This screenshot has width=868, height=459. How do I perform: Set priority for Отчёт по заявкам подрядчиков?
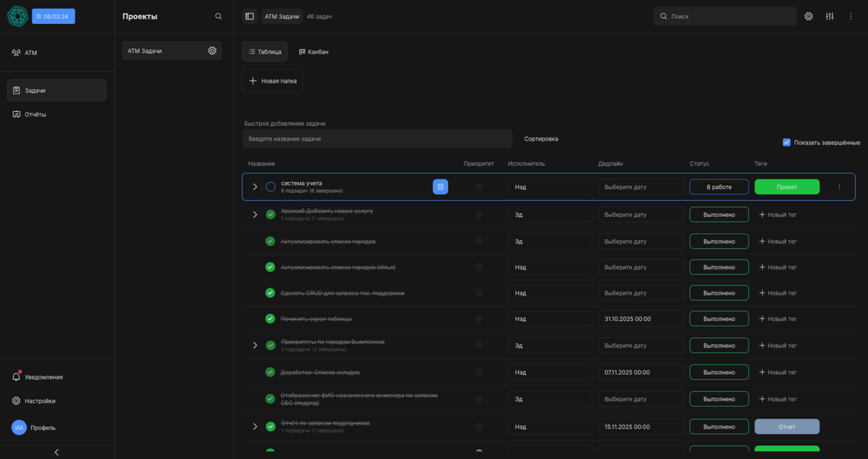(x=479, y=427)
